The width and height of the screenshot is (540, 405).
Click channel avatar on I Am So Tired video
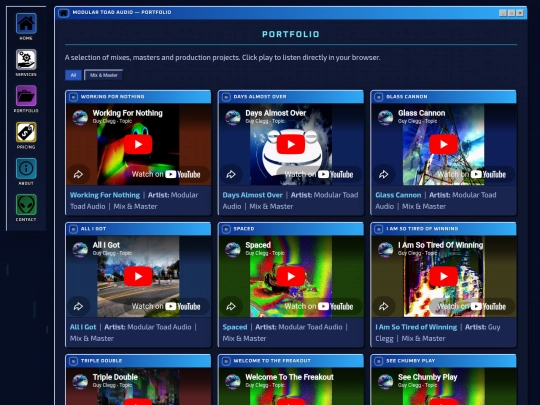(385, 249)
